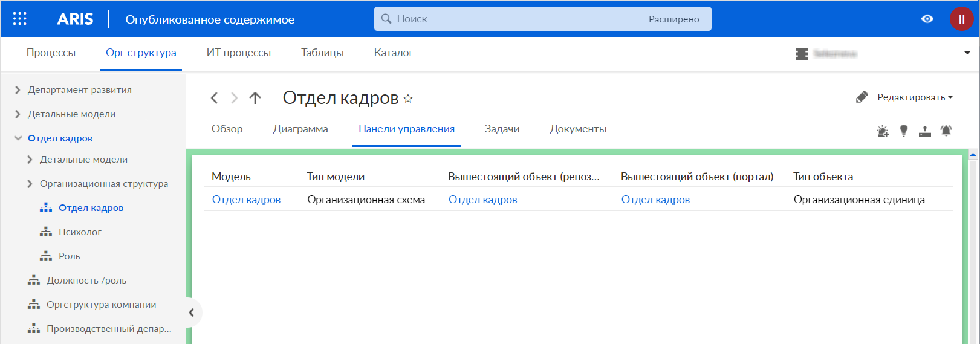This screenshot has height=344, width=980.
Task: Toggle the eye view icon in header
Action: [927, 19]
